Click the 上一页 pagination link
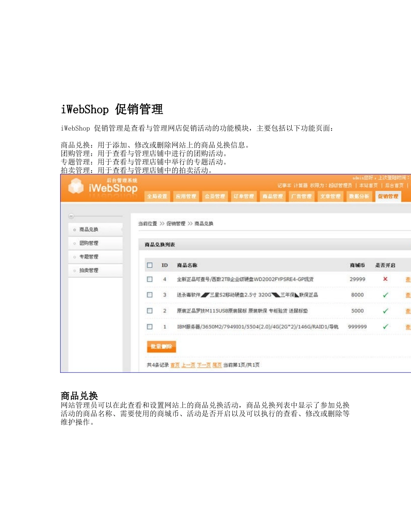This screenshot has height=532, width=411. click(x=188, y=365)
